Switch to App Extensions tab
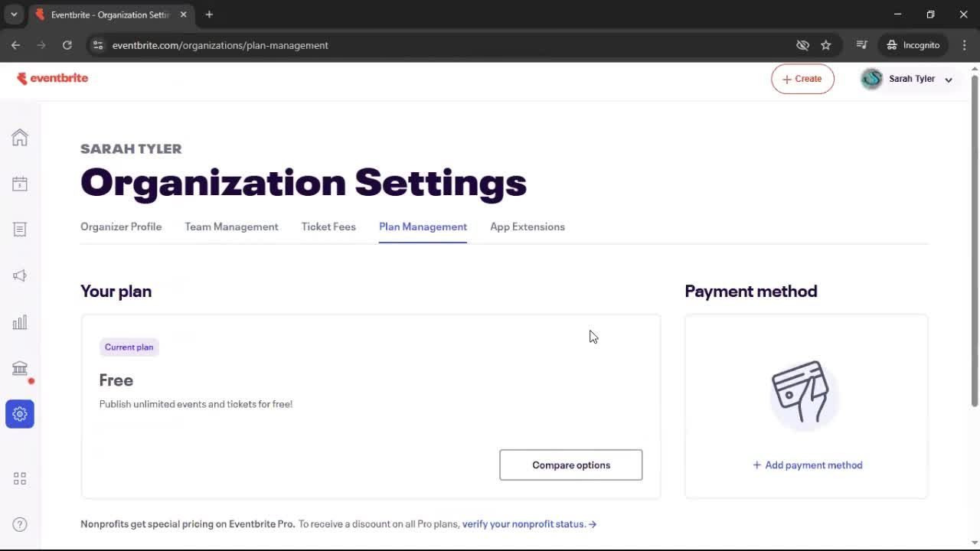Screen dimensions: 980x551 pyautogui.click(x=528, y=227)
